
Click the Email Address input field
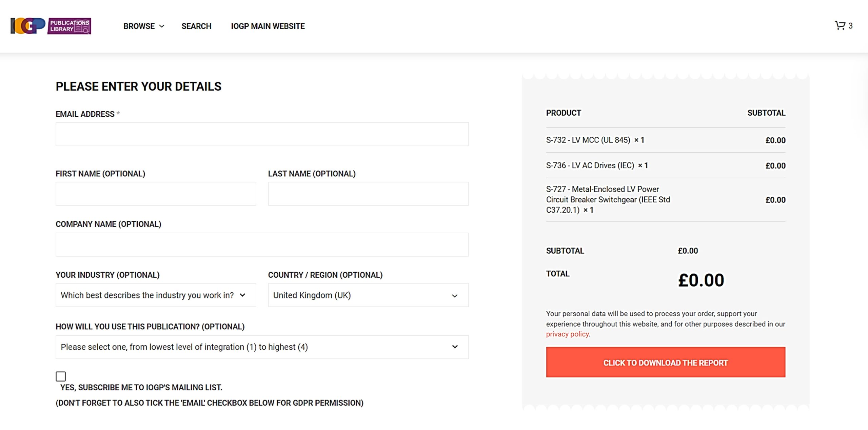262,134
